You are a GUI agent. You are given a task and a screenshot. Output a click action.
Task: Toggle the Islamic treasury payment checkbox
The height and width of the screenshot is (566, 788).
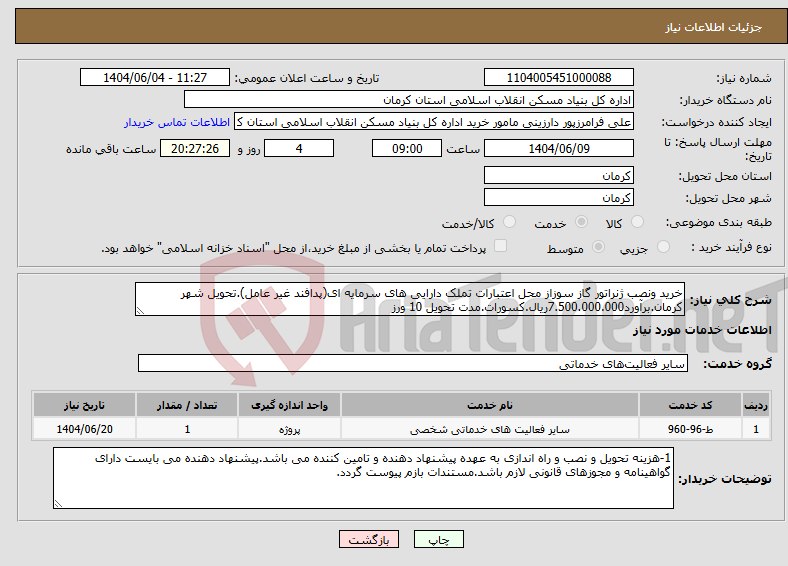(501, 246)
